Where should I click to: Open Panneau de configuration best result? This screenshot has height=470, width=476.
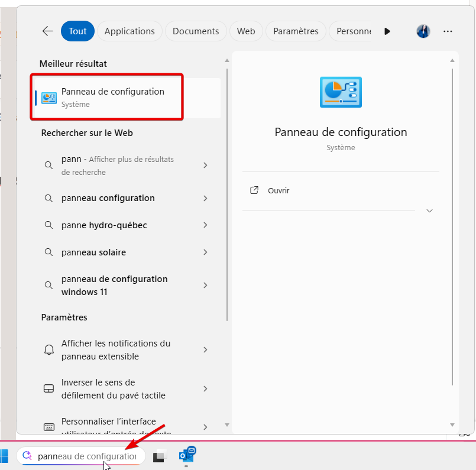[x=128, y=98]
